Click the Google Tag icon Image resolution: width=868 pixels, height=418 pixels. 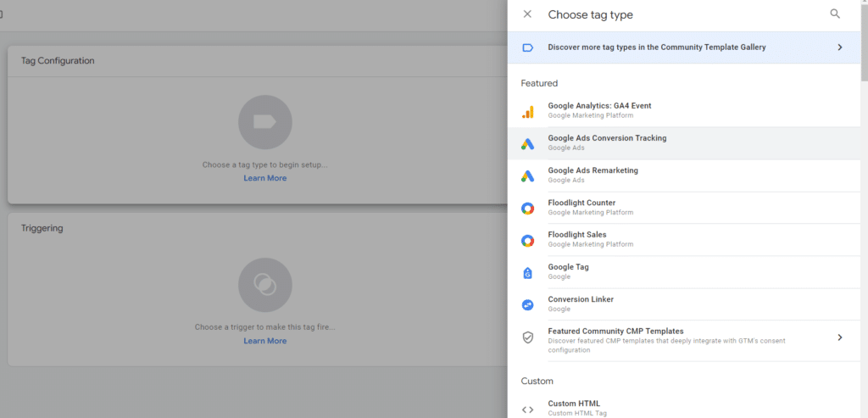pos(527,272)
